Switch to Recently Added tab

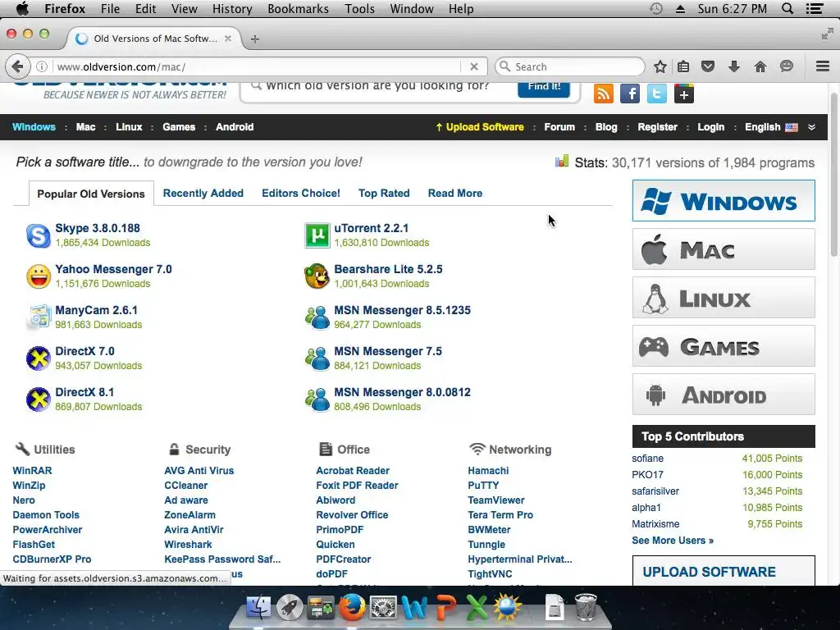203,193
